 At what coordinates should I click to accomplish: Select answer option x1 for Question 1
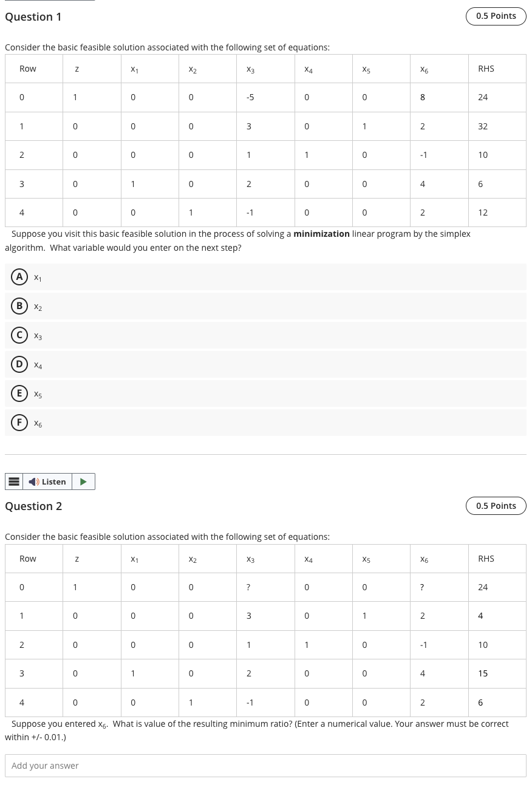(37, 277)
